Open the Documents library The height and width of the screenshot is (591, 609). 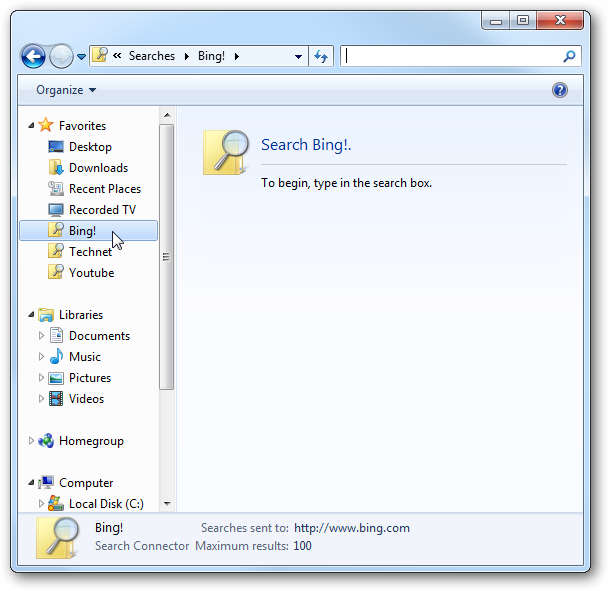pos(99,335)
